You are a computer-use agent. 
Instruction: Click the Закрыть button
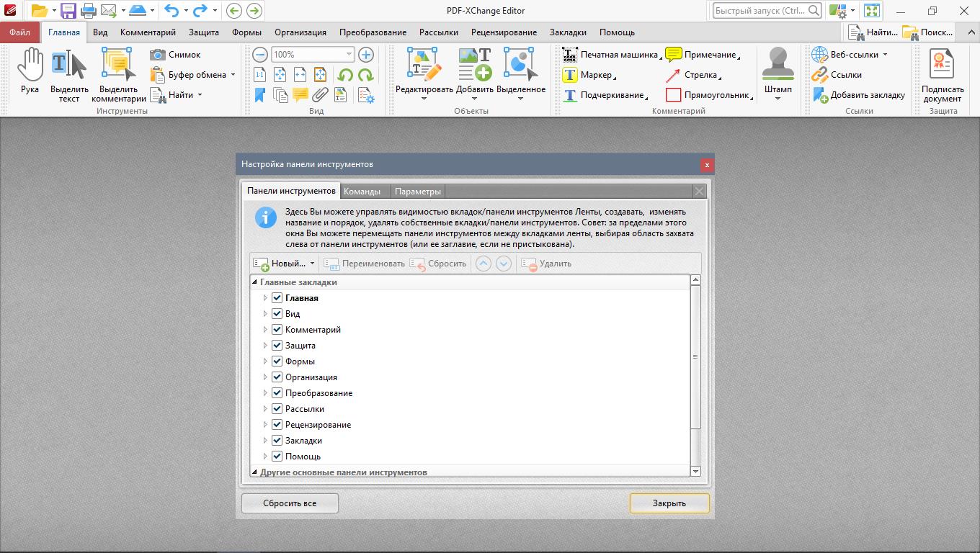pyautogui.click(x=669, y=503)
